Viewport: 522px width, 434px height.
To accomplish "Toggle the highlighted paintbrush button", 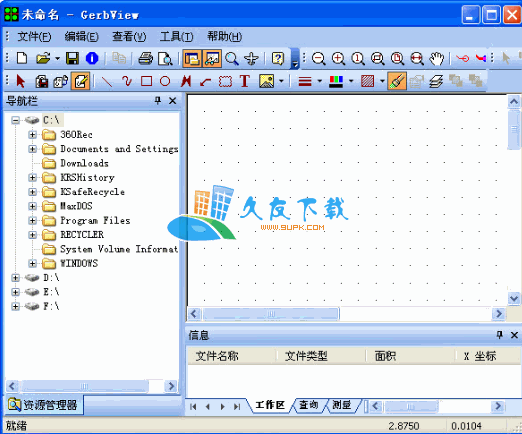I will pos(397,81).
